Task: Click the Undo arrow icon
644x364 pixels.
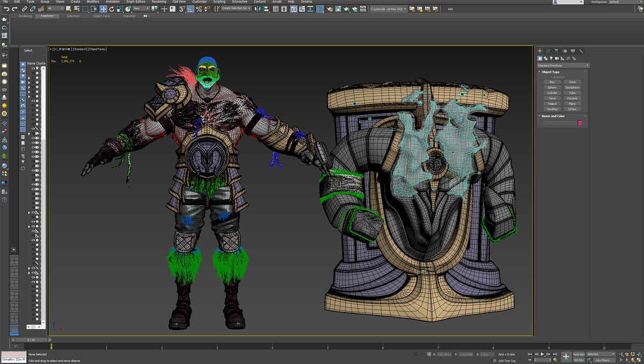Action: click(x=6, y=9)
